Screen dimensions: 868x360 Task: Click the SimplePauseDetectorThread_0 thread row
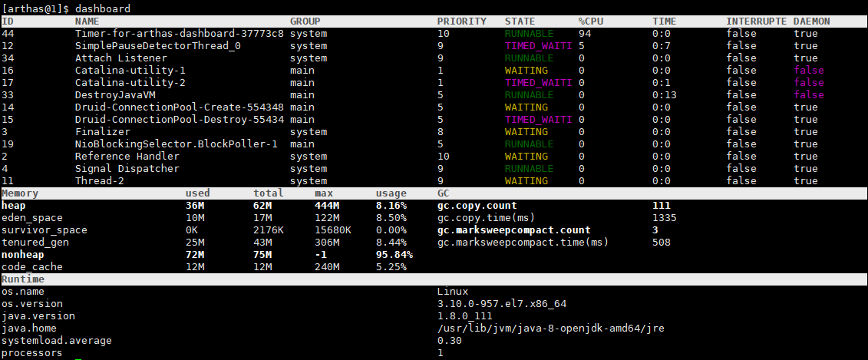point(434,46)
